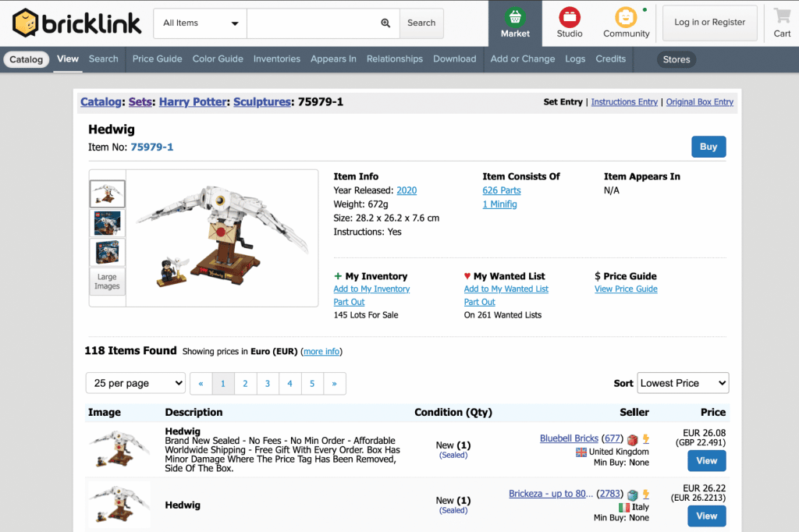Expand the All Items category dropdown
The image size is (799, 532).
(x=201, y=23)
